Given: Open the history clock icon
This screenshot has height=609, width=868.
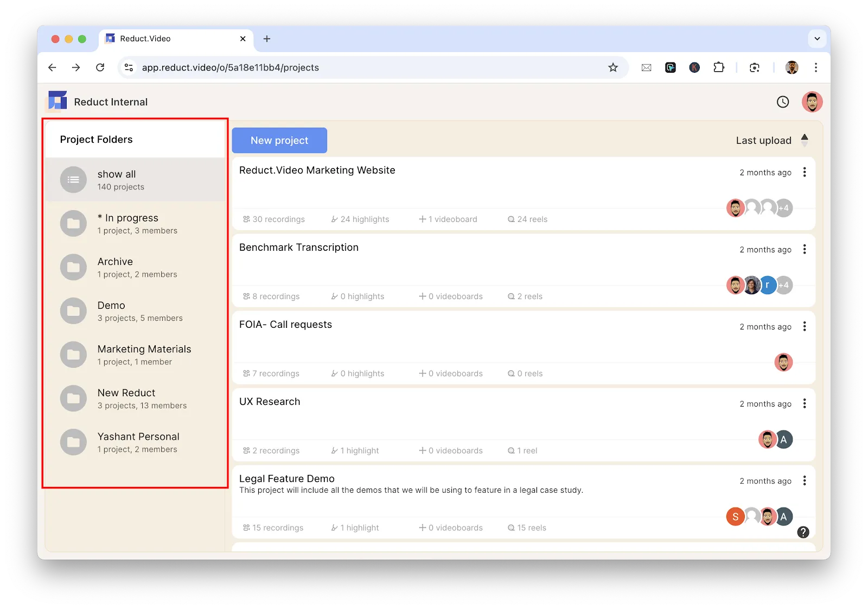Looking at the screenshot, I should 783,101.
